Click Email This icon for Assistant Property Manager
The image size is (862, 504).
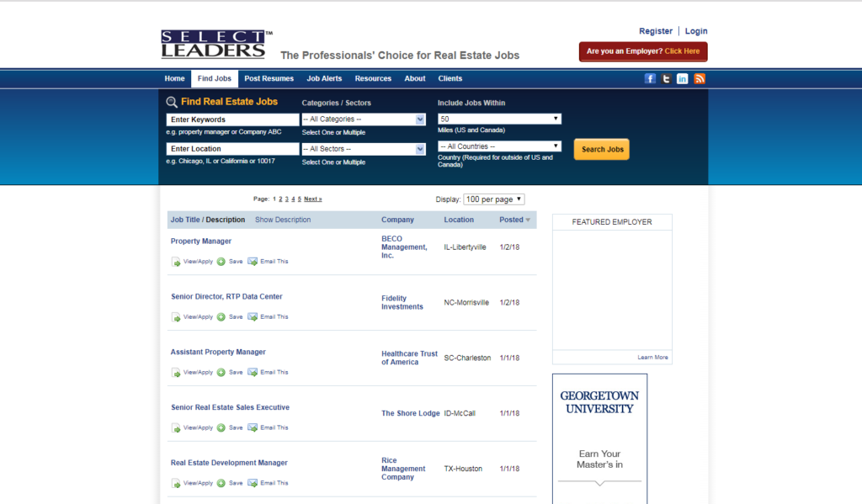(x=253, y=373)
